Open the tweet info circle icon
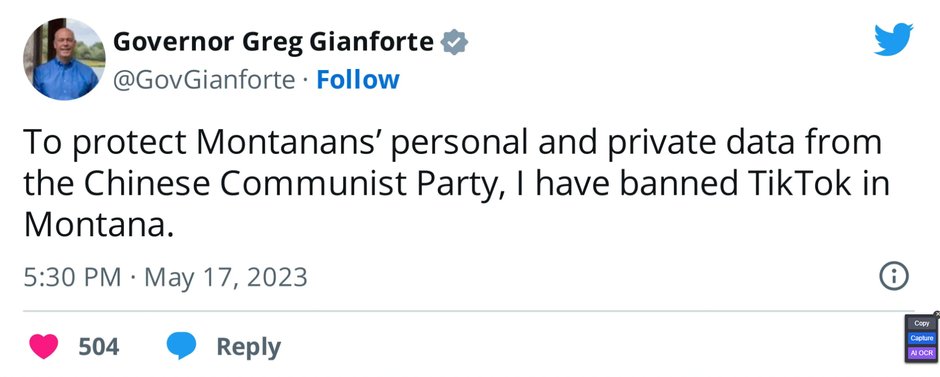 tap(894, 277)
